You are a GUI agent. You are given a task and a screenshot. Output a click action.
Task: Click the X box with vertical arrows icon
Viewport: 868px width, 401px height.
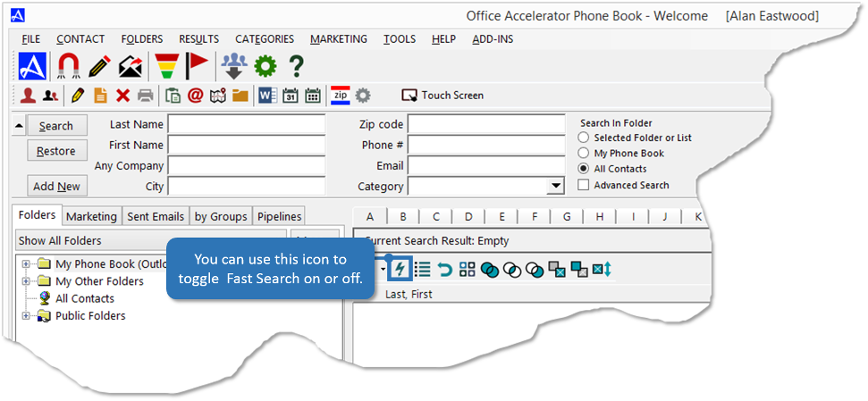pyautogui.click(x=602, y=270)
